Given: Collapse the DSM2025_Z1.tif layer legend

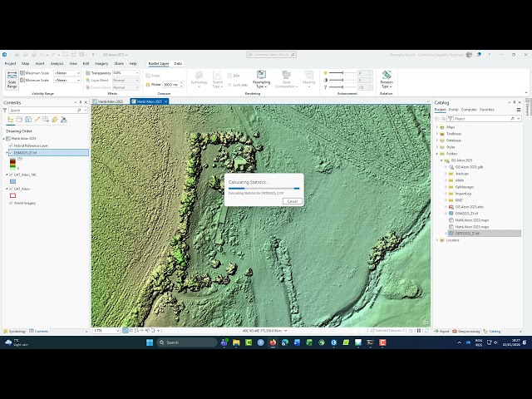Looking at the screenshot, I should (x=7, y=153).
